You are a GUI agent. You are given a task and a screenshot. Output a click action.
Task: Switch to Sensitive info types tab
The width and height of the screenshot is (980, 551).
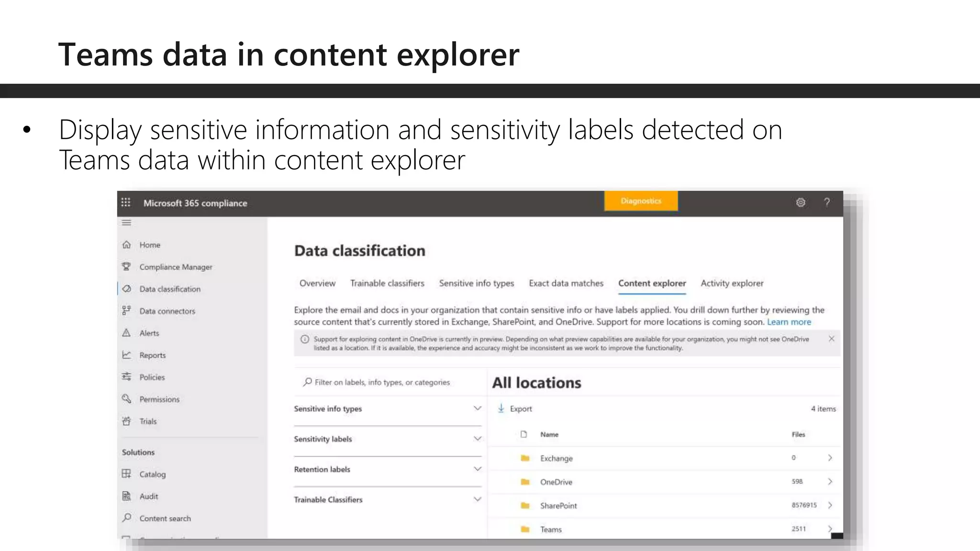click(x=477, y=283)
